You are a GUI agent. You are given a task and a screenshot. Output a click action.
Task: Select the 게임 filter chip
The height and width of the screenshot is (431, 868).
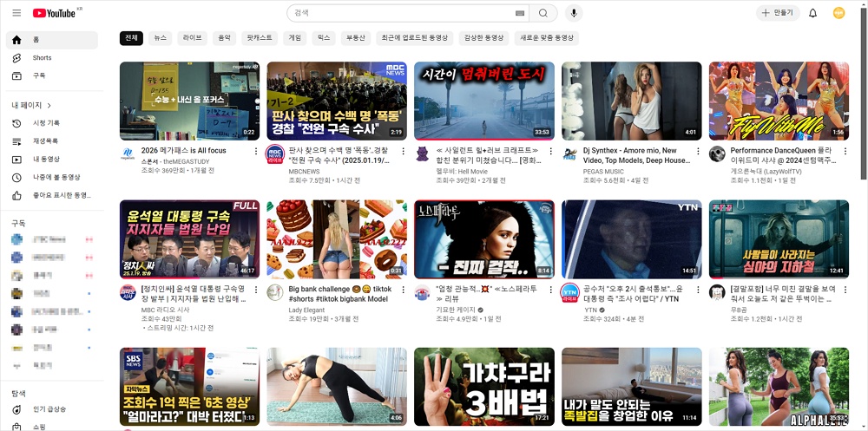[295, 38]
